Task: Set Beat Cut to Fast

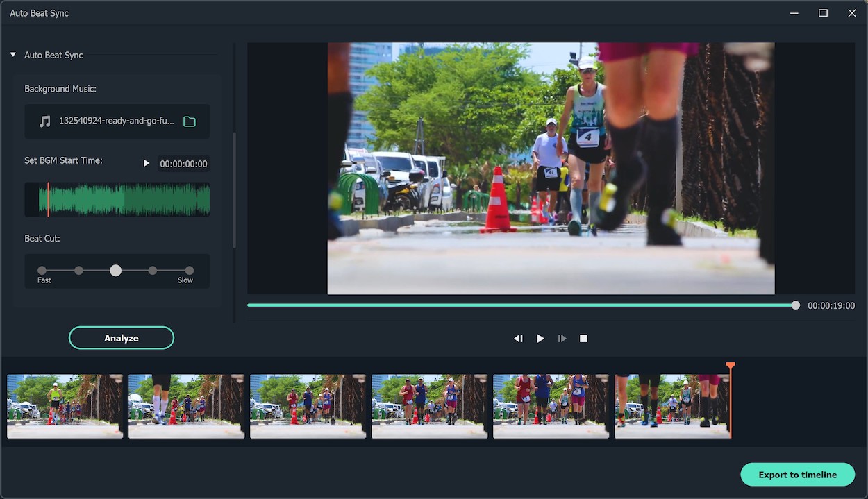Action: coord(42,271)
